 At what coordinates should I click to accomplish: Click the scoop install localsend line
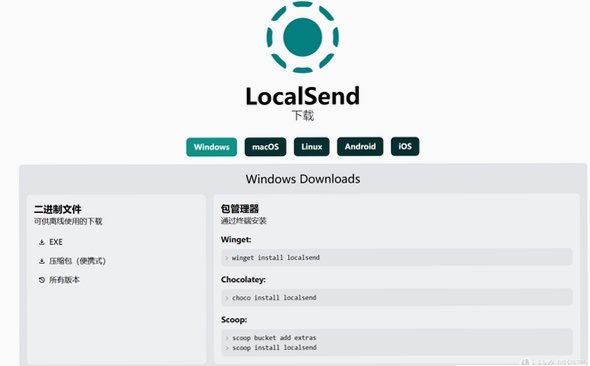[x=274, y=348]
